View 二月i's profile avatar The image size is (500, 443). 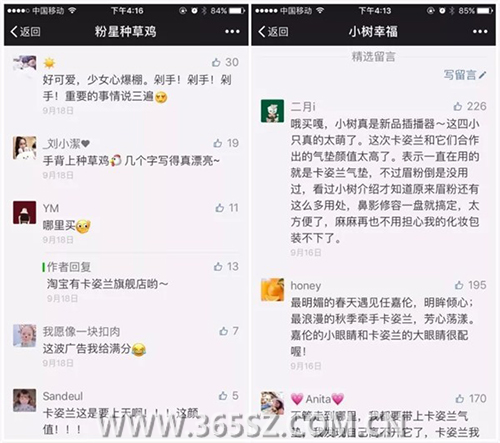272,111
